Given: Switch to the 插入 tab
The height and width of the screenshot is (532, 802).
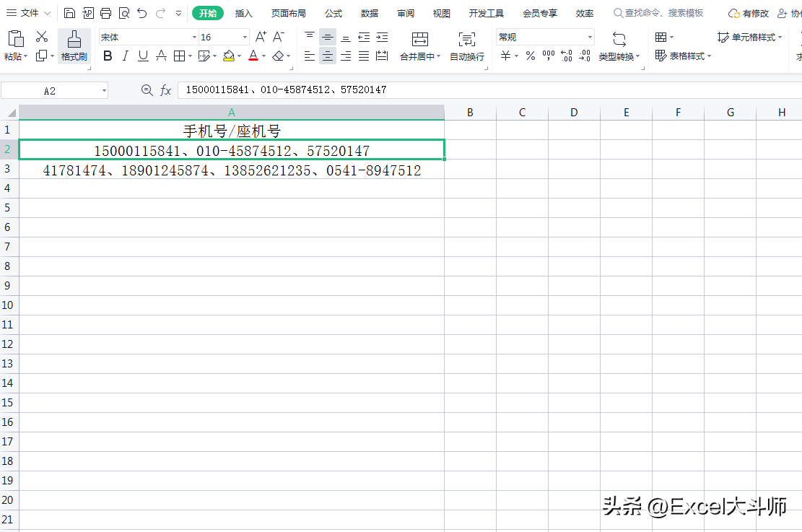Looking at the screenshot, I should [x=244, y=13].
